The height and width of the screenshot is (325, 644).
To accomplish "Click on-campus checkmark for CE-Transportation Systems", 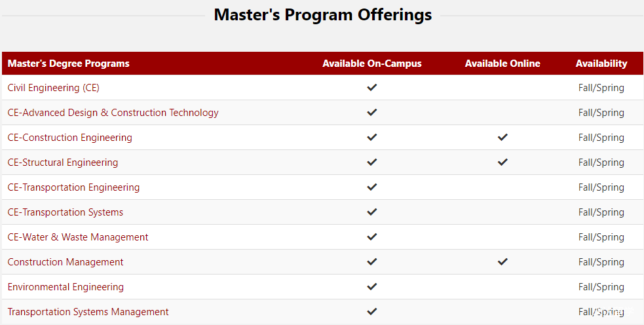I will [x=372, y=212].
